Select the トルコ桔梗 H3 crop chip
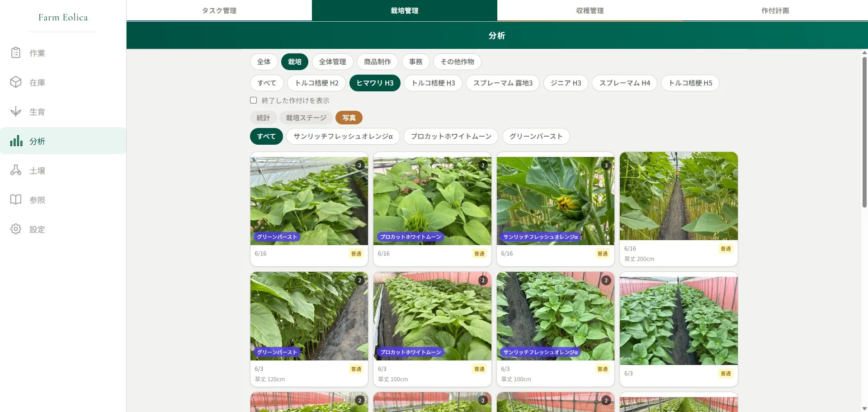The width and height of the screenshot is (868, 412). pos(434,83)
